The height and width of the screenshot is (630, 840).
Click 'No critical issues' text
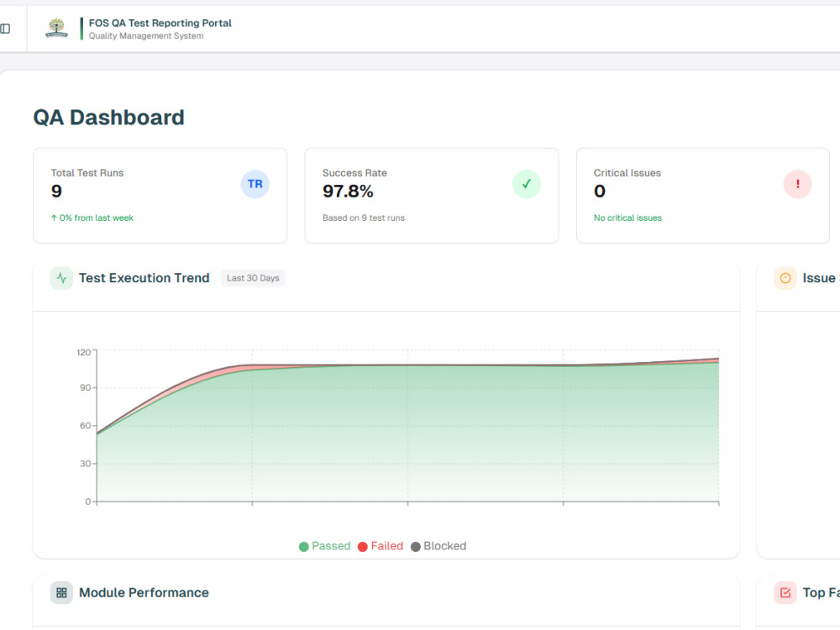point(627,218)
